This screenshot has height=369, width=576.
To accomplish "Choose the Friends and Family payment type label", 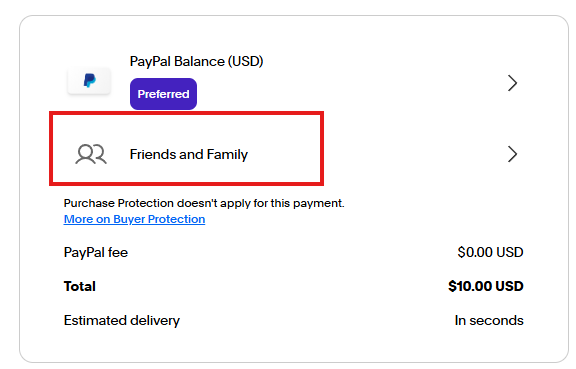I will tap(189, 154).
